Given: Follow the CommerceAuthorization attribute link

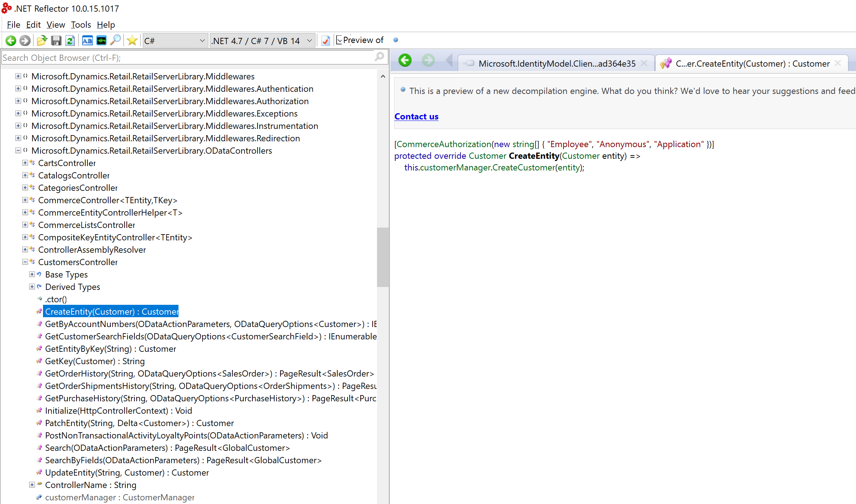Looking at the screenshot, I should (444, 144).
